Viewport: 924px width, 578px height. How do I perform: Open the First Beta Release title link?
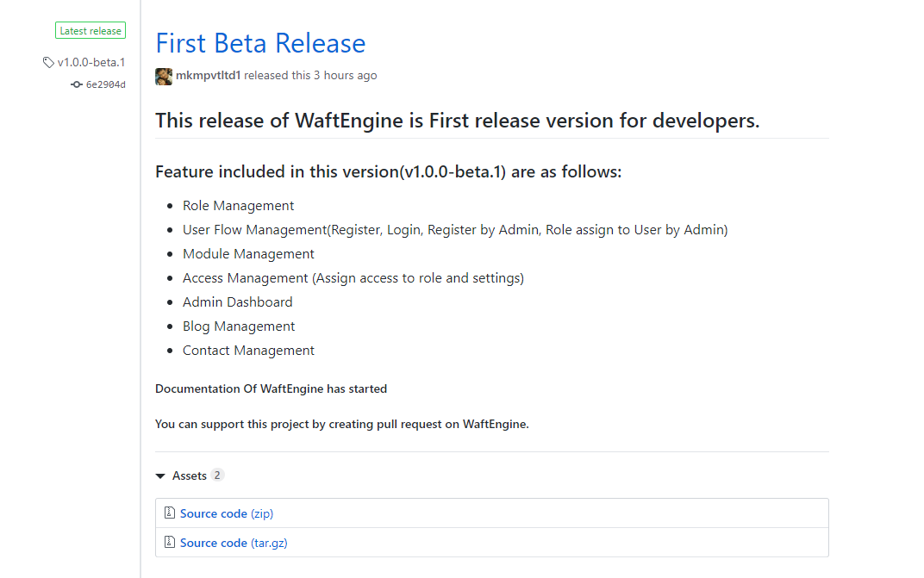point(260,43)
